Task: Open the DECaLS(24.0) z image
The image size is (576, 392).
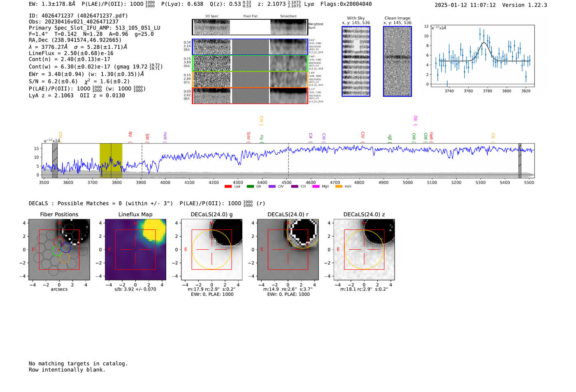Action: pos(364,250)
